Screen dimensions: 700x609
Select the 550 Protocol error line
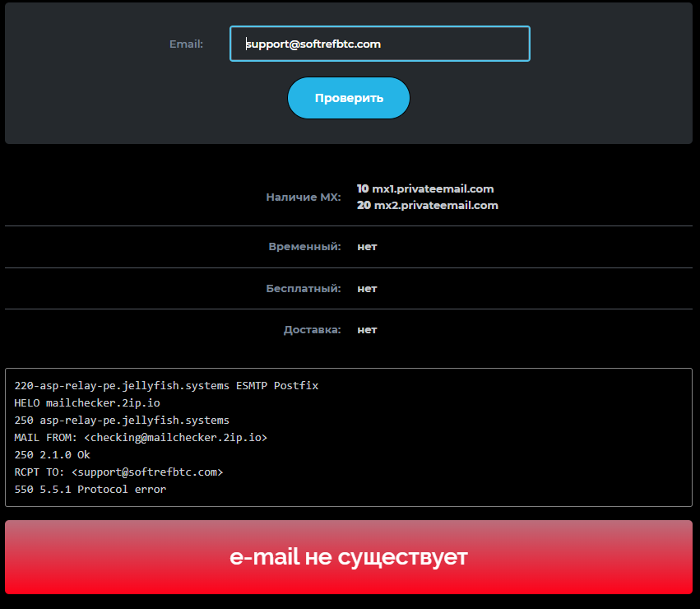pos(89,489)
